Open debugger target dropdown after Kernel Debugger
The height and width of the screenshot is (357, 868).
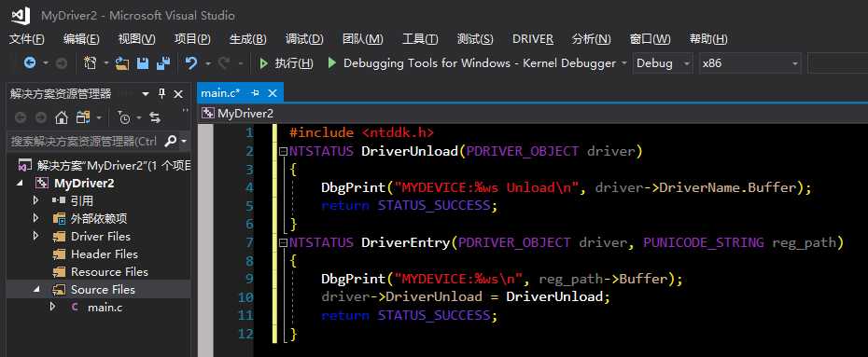click(x=624, y=63)
